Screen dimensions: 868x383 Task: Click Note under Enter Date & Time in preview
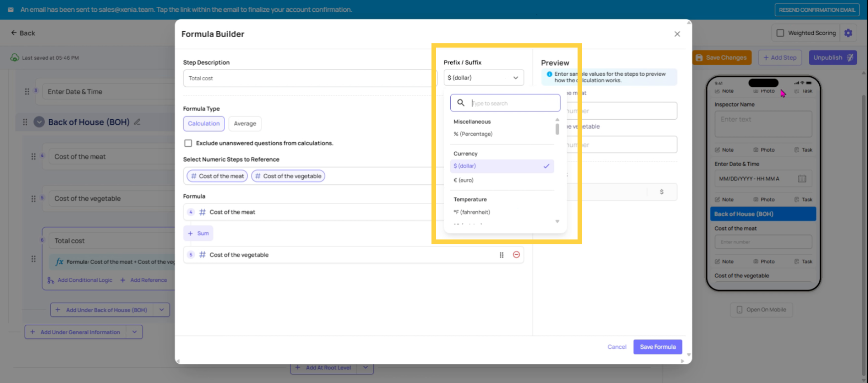[724, 200]
